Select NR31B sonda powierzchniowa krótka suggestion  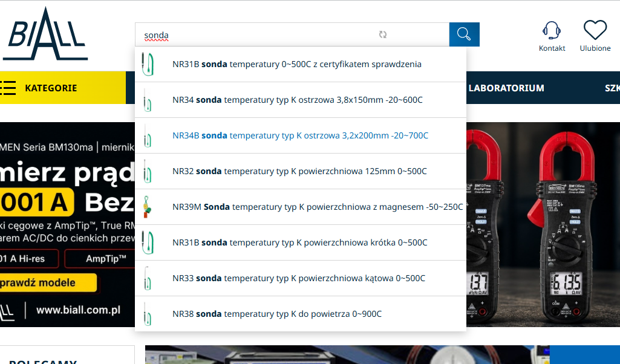[x=301, y=242]
